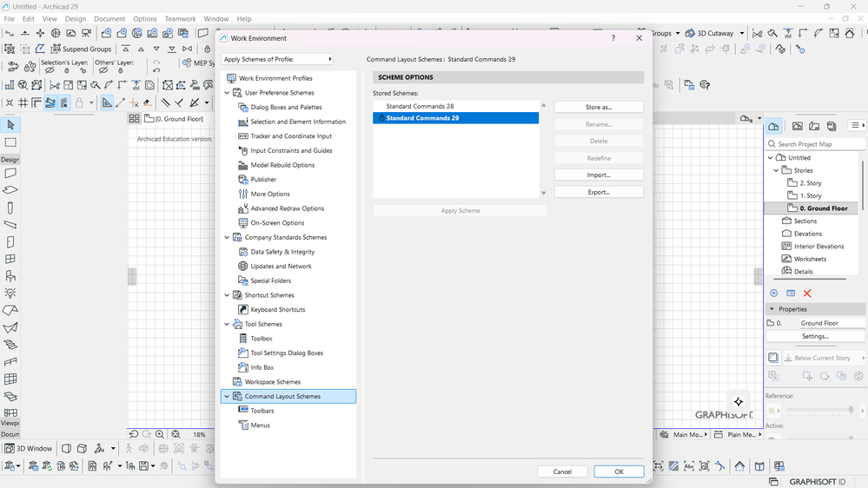Click the Store as... button

pyautogui.click(x=599, y=108)
